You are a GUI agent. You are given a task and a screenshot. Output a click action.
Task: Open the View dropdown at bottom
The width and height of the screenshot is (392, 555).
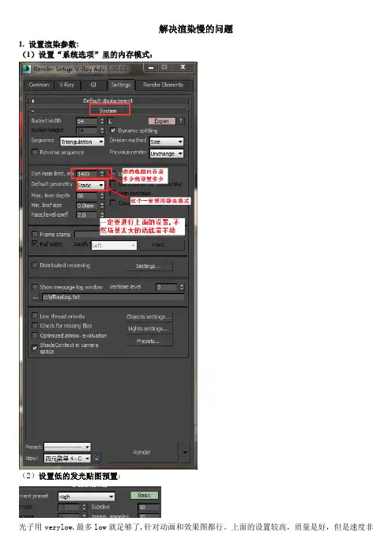click(67, 458)
